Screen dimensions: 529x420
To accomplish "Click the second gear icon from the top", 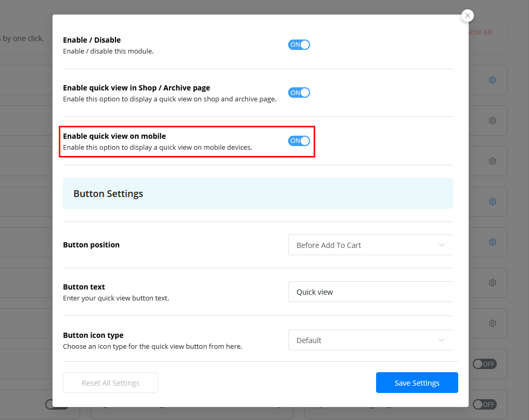I will 492,121.
